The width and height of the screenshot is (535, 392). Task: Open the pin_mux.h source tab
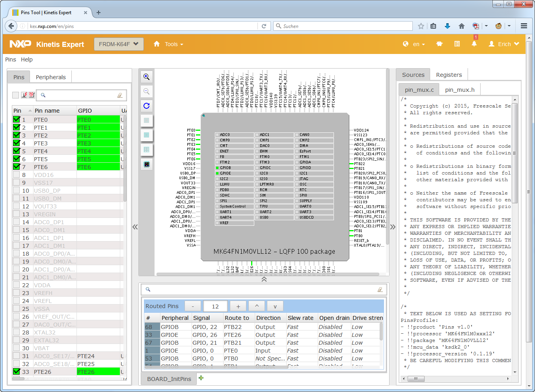point(460,90)
